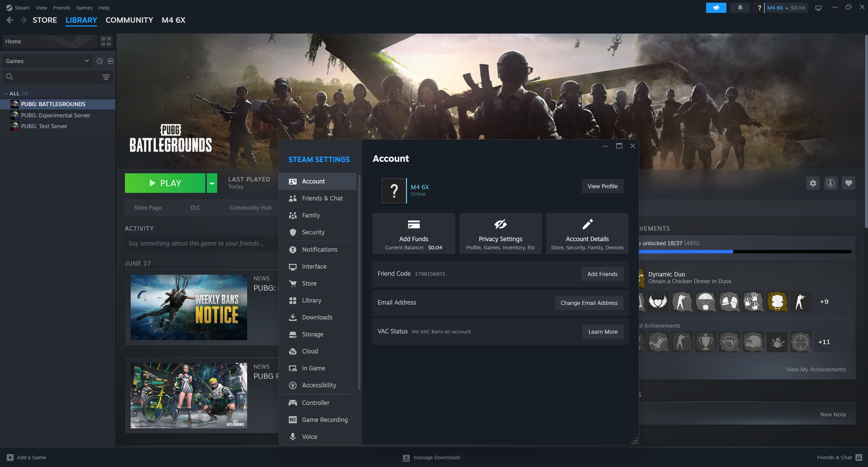The width and height of the screenshot is (868, 467).
Task: Click the back navigation arrow
Action: point(10,20)
